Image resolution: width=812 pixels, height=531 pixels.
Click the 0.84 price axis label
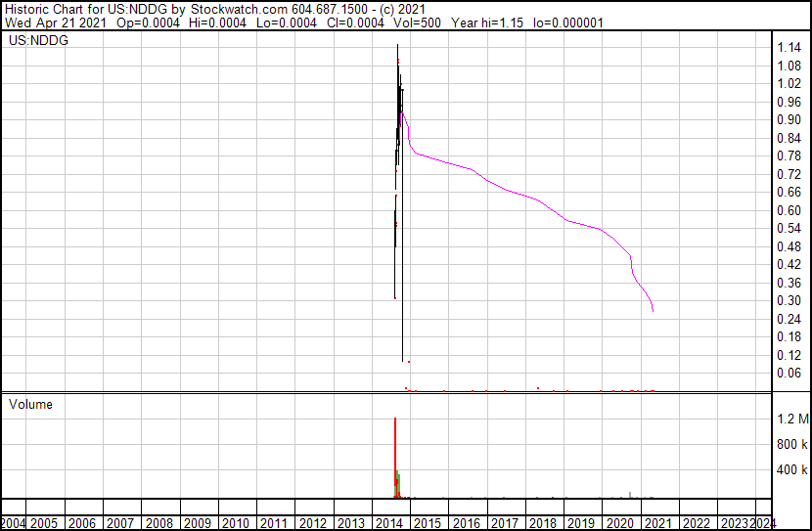789,138
